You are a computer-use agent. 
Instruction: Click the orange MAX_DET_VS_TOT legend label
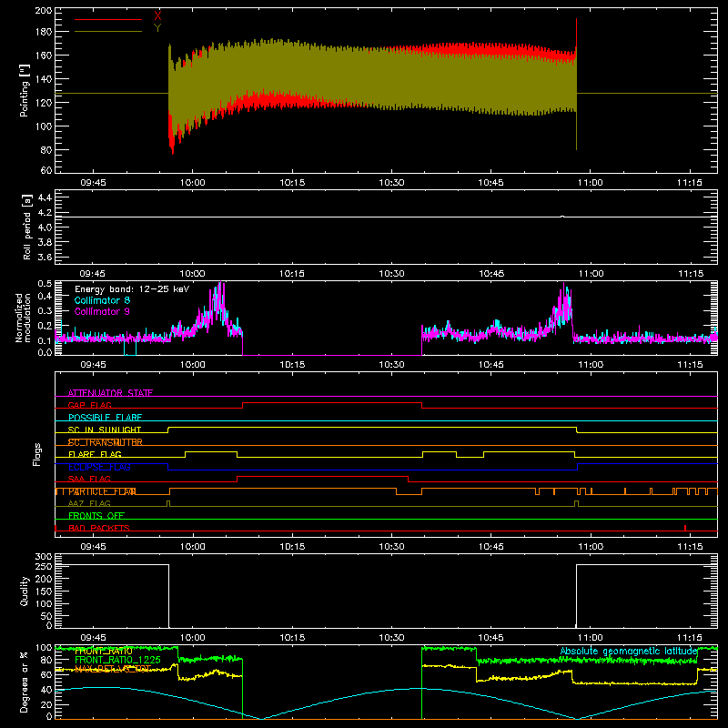(113, 669)
